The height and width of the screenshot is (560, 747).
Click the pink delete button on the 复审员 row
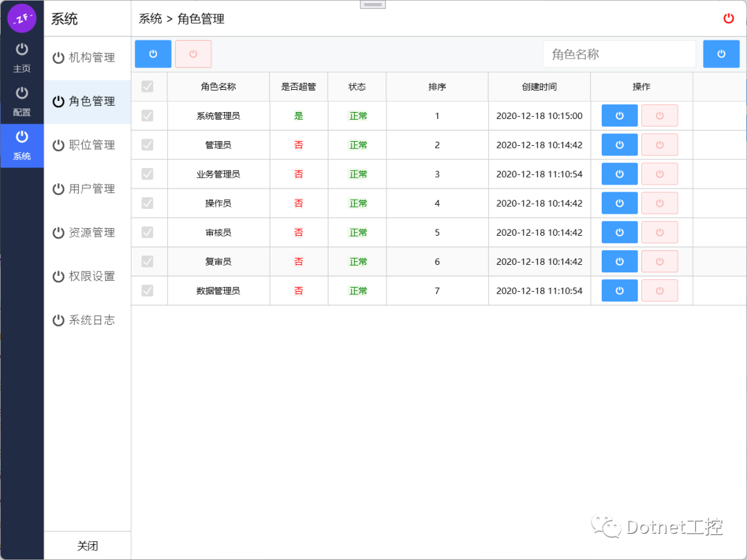coord(659,261)
